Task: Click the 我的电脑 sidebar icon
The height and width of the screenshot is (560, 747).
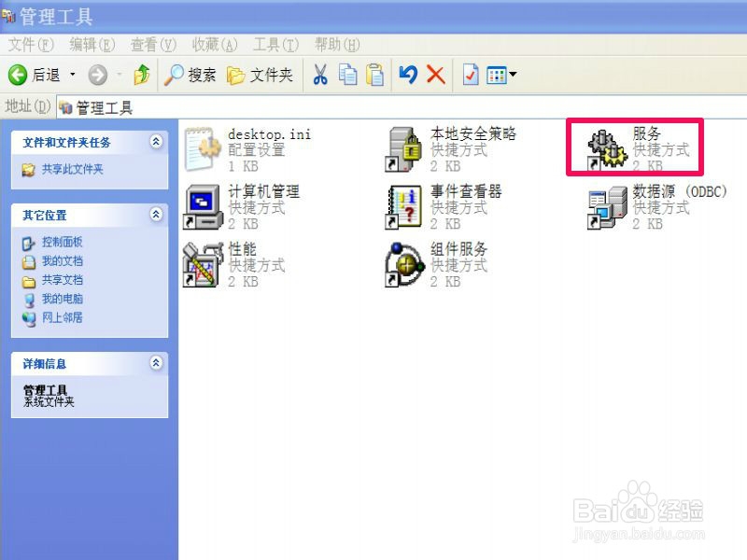Action: pyautogui.click(x=29, y=301)
